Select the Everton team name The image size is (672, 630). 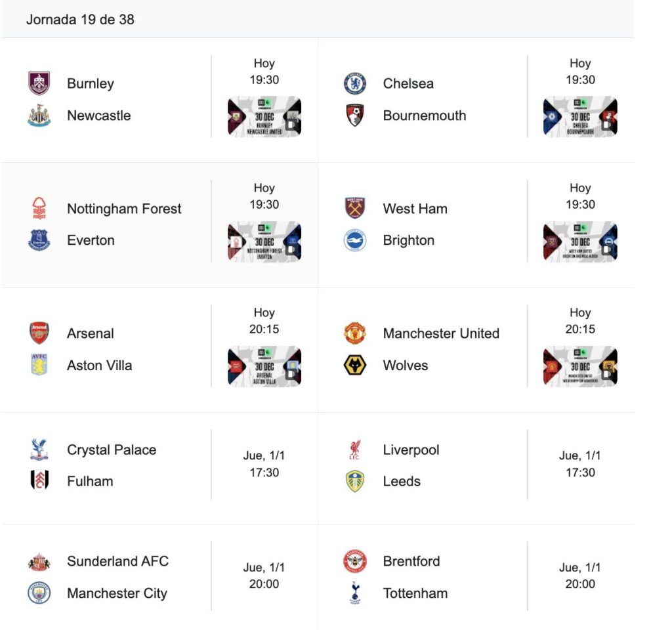(91, 240)
